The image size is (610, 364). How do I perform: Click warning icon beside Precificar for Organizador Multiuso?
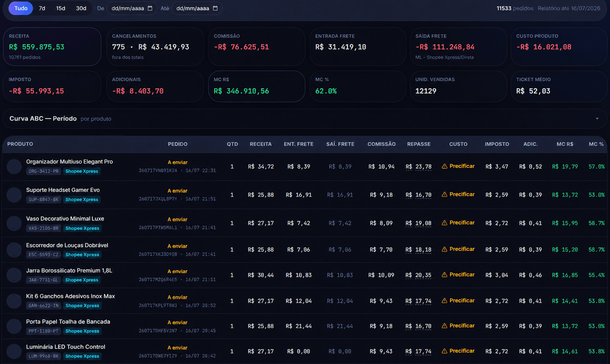click(445, 166)
